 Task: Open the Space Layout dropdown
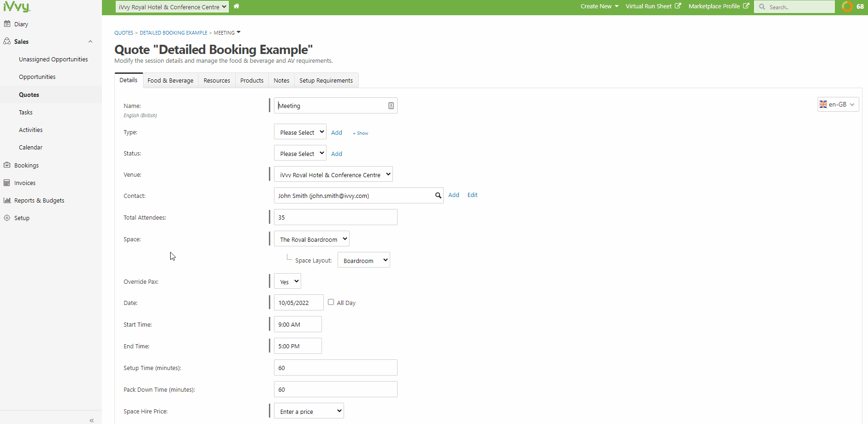[x=364, y=260]
